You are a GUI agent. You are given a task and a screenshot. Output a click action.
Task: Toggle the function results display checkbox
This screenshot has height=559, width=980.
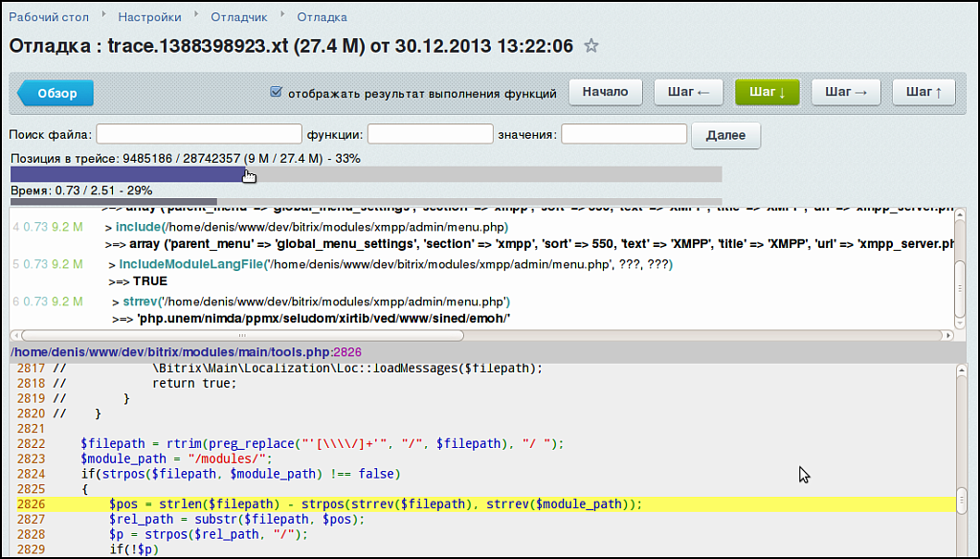click(276, 93)
